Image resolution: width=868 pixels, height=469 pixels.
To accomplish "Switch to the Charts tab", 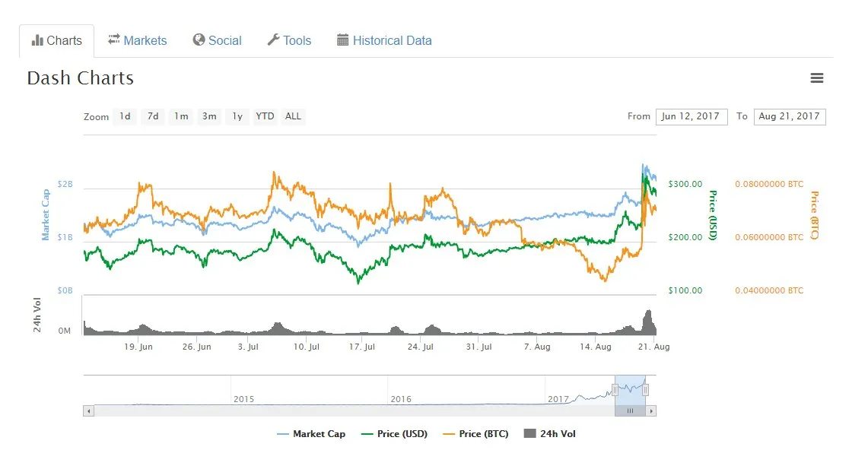I will (x=56, y=41).
